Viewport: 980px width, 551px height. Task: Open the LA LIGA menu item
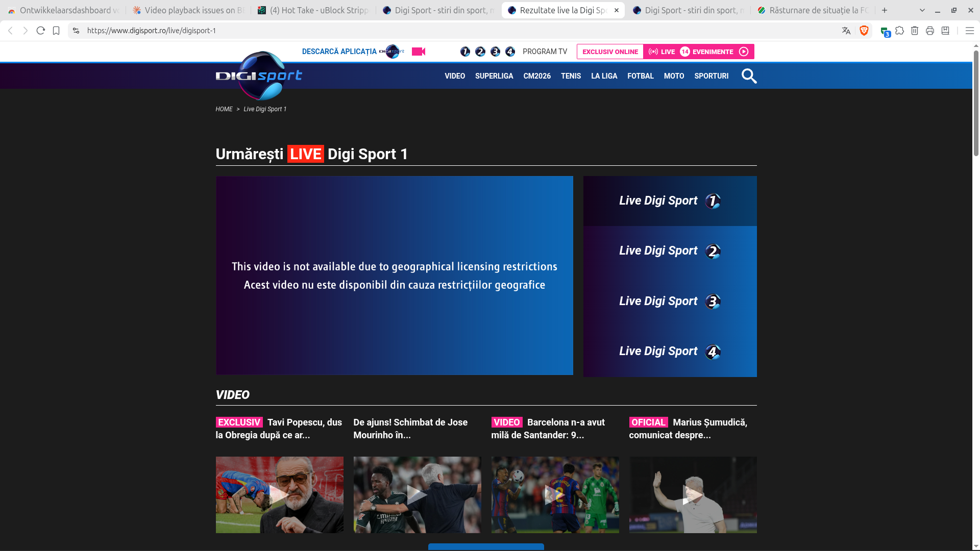click(x=604, y=76)
